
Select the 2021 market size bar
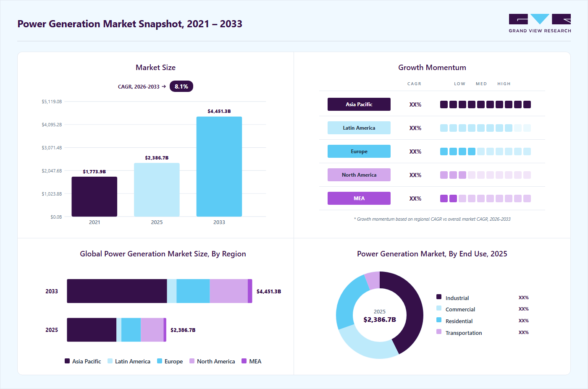pyautogui.click(x=94, y=196)
